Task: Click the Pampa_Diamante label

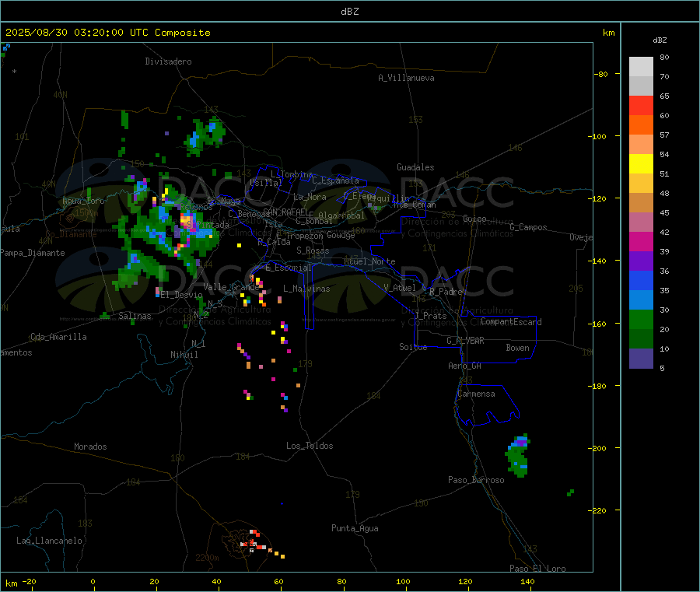Action: (33, 253)
